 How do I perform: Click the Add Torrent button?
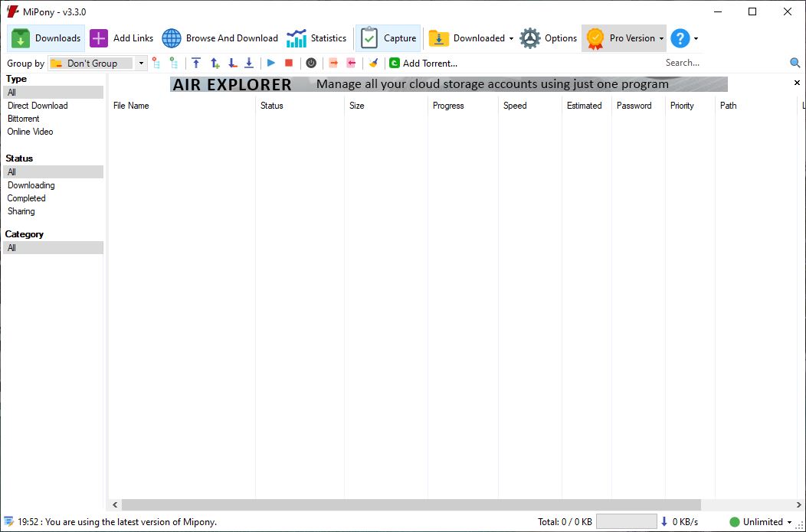tap(422, 63)
